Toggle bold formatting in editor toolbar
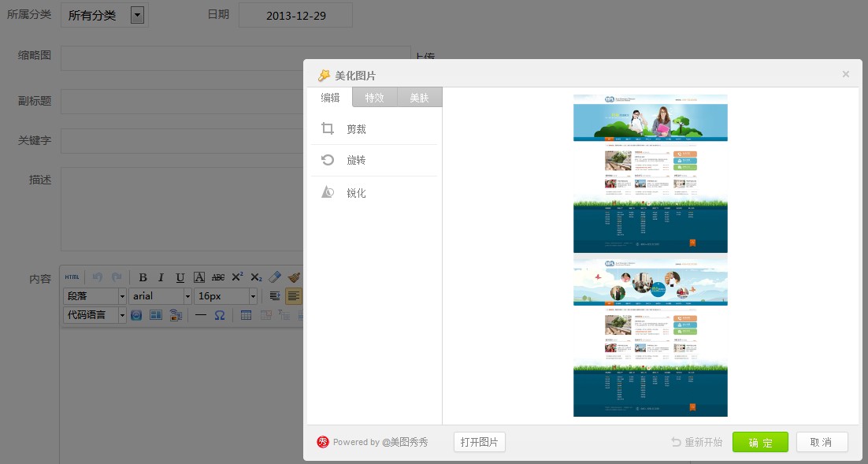 pyautogui.click(x=143, y=277)
